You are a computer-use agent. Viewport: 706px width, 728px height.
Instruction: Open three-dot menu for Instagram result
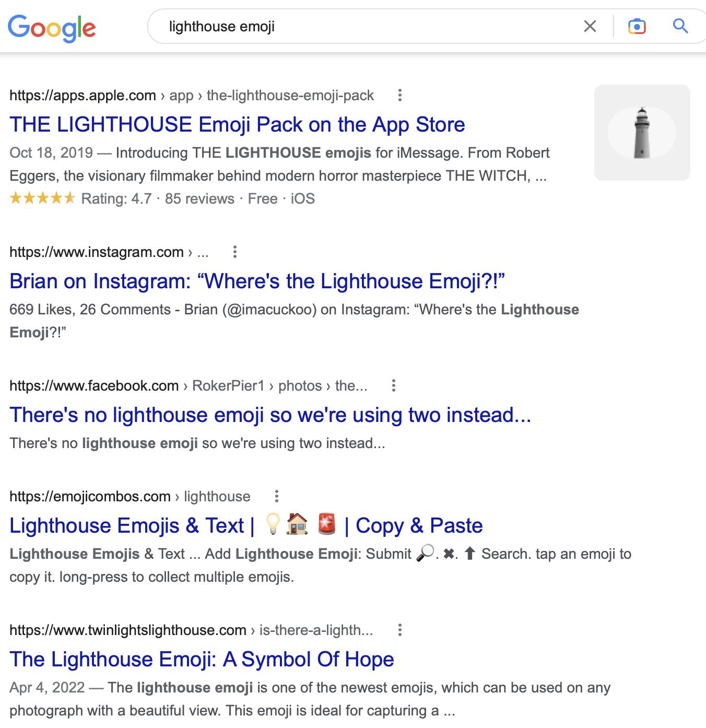pyautogui.click(x=235, y=252)
